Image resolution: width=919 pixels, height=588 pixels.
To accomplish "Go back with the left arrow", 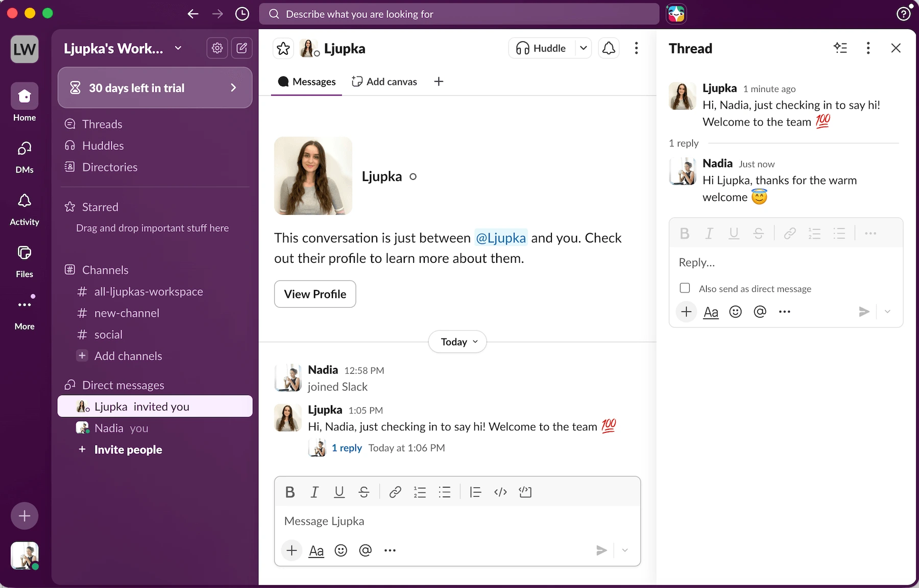I will pyautogui.click(x=193, y=14).
